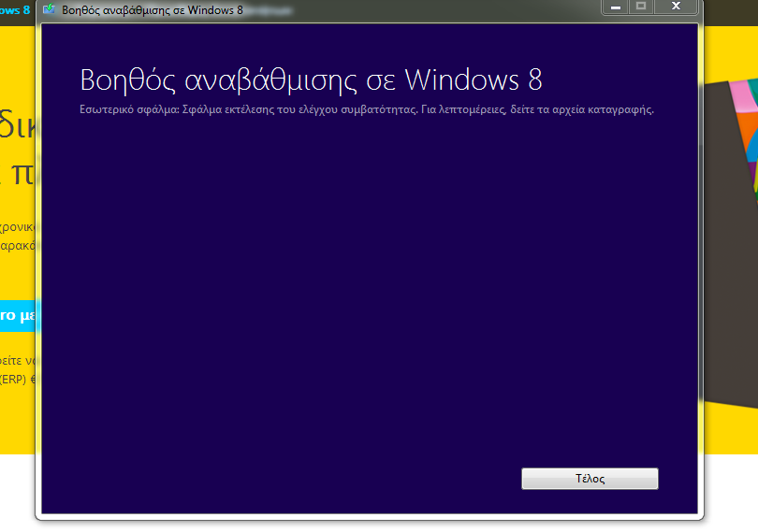Select the heading Βοηθός αναβάθμισης σε Windows 8
The height and width of the screenshot is (532, 758).
(x=311, y=80)
